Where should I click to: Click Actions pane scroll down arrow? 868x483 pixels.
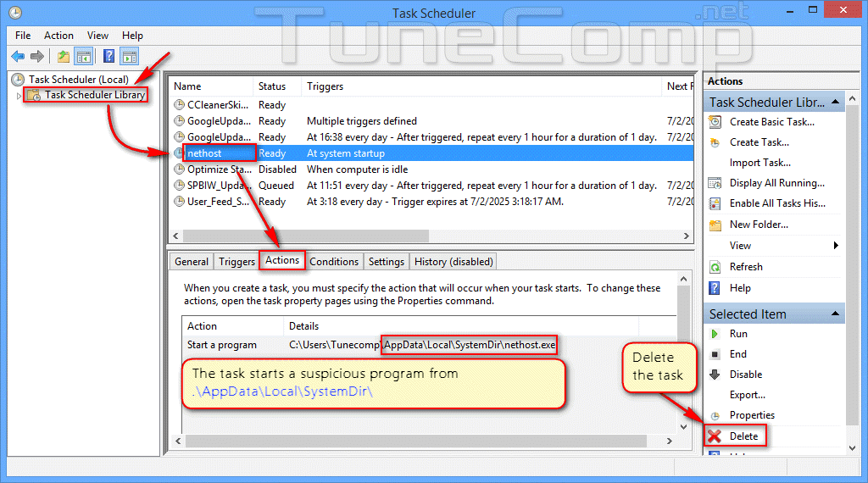tap(853, 447)
